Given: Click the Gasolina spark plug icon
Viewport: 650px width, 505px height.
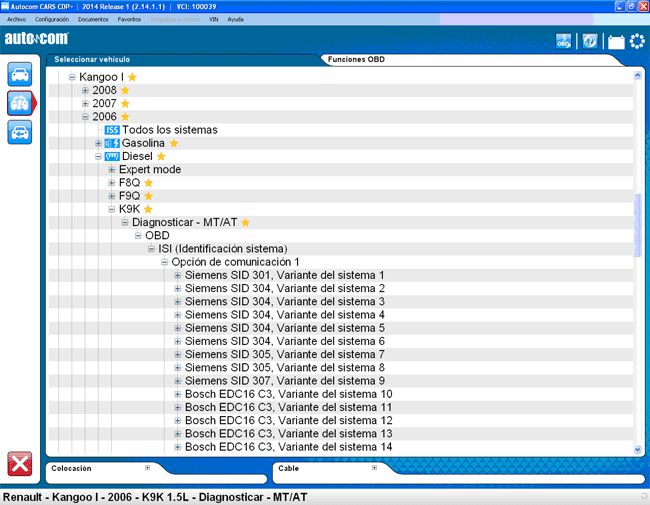Looking at the screenshot, I should (x=112, y=143).
